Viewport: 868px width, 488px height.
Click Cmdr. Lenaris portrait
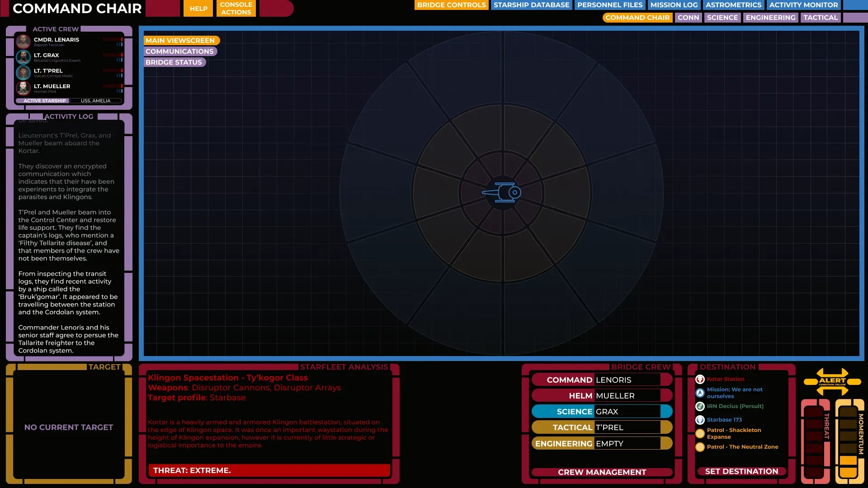pyautogui.click(x=23, y=42)
